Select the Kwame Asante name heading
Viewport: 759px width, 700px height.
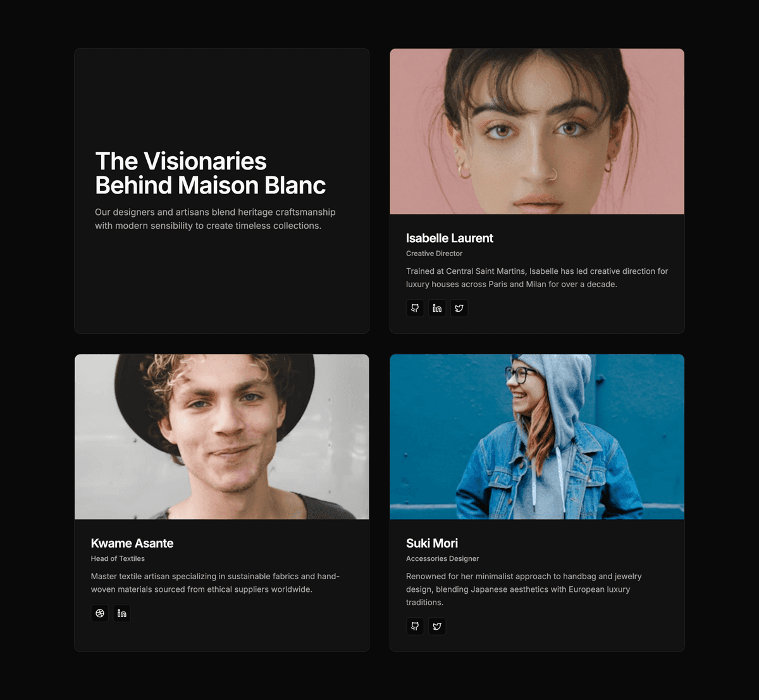click(x=132, y=543)
